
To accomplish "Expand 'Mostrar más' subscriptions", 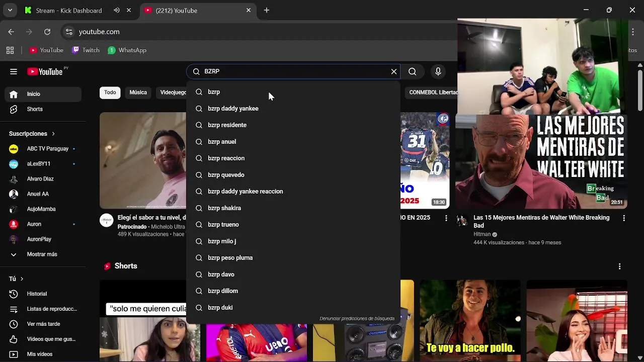I will [43, 254].
